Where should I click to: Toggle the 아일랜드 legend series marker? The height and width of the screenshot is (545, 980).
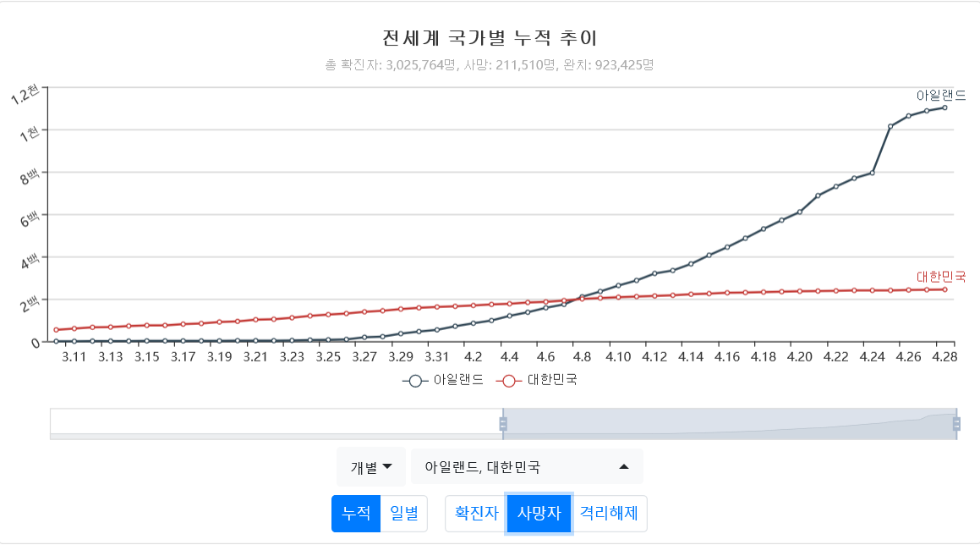click(x=415, y=381)
